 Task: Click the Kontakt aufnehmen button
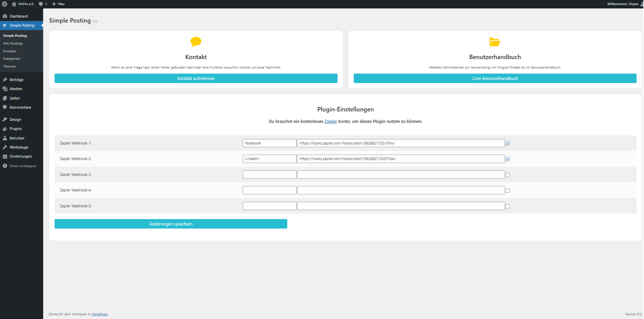point(196,78)
